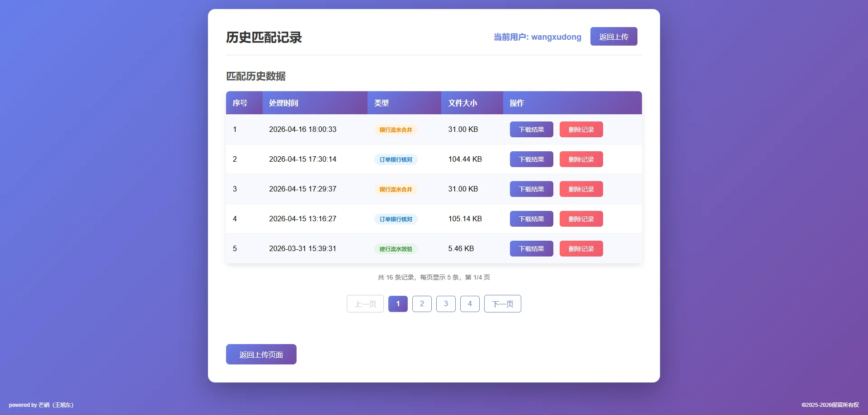Download result for record 4

[532, 219]
